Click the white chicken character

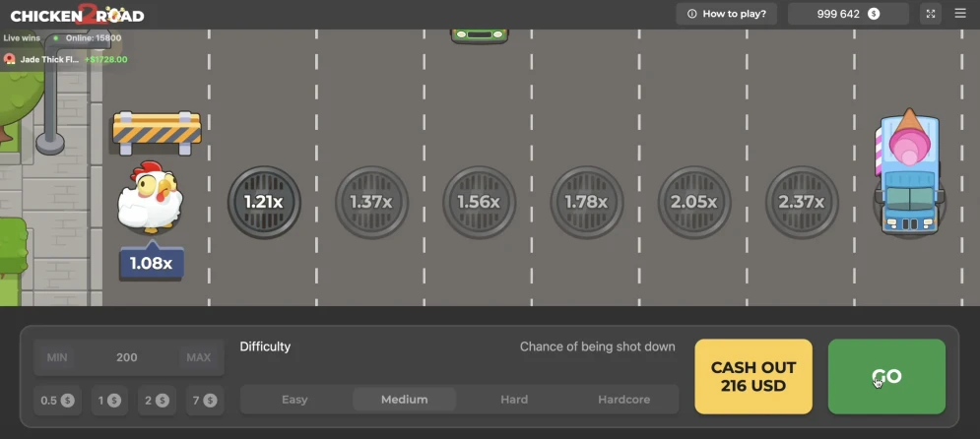149,198
